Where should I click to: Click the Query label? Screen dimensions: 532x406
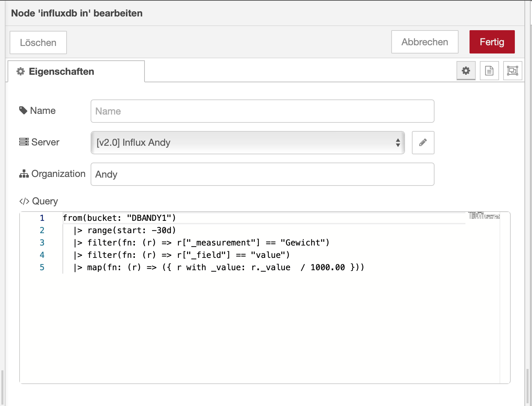point(38,201)
